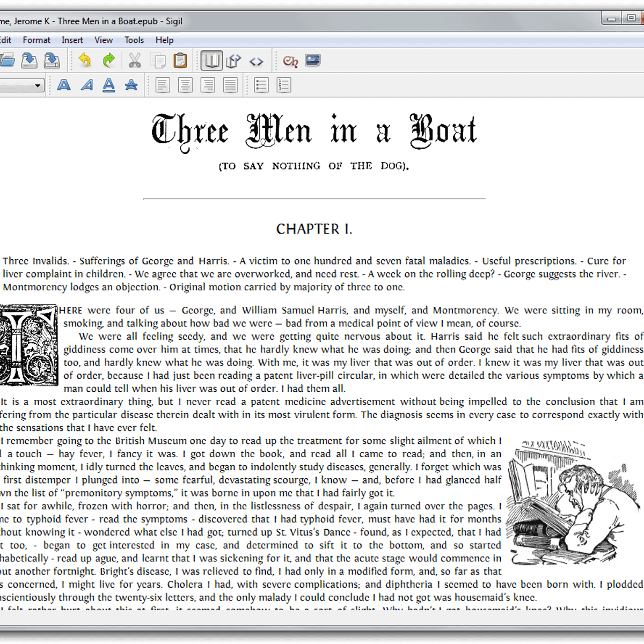This screenshot has height=644, width=644.
Task: Click the words 'Three Invalids.' in chapter summary
Action: (x=36, y=261)
